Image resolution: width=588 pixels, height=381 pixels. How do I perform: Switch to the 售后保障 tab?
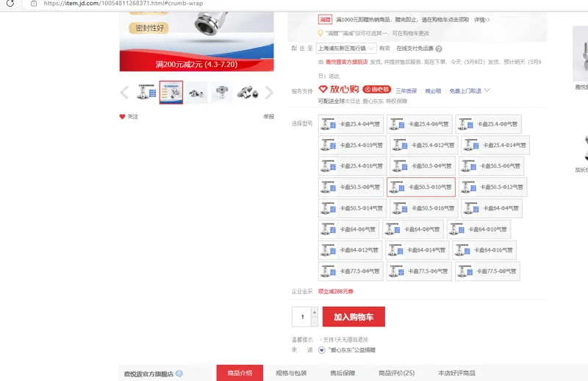click(x=343, y=373)
